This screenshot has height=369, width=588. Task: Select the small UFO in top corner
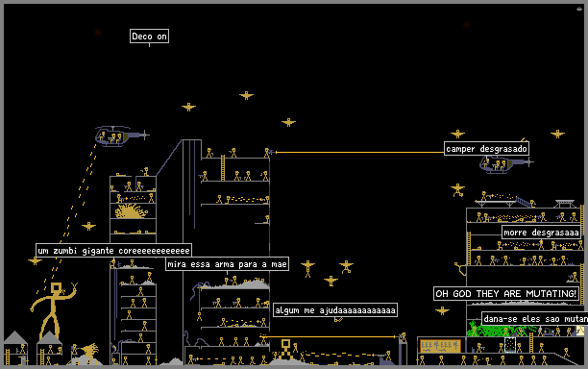[x=579, y=9]
